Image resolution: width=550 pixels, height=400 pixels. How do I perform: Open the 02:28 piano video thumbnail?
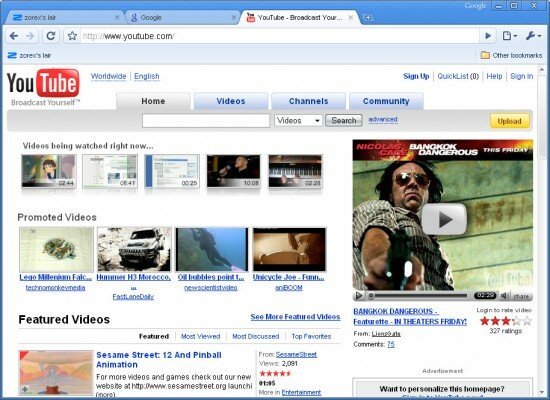295,171
